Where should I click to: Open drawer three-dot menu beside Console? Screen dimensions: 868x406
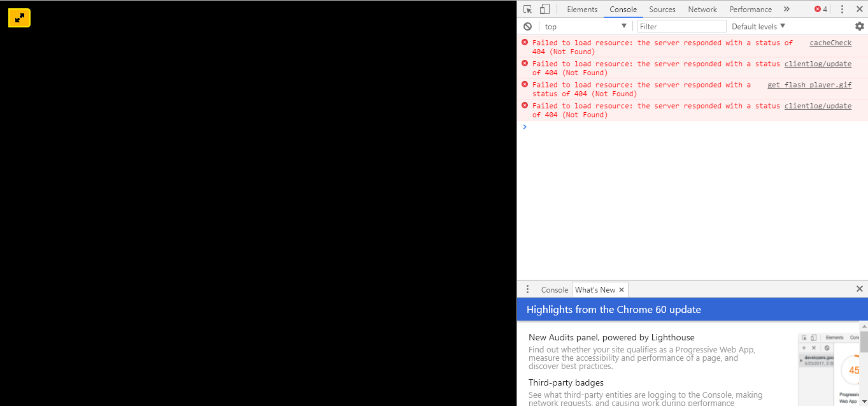tap(527, 289)
